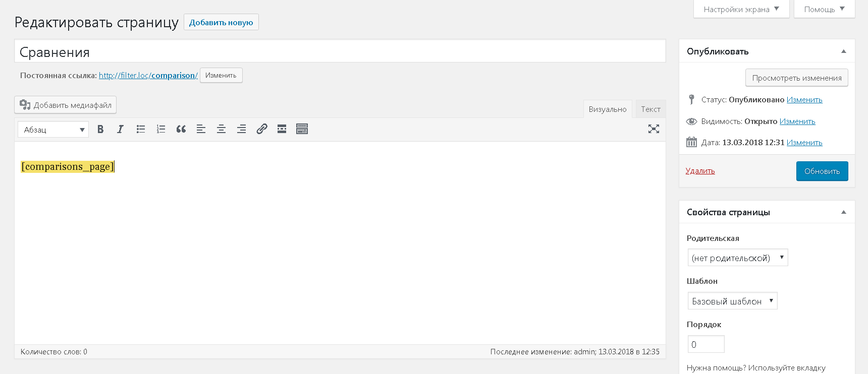The height and width of the screenshot is (374, 868).
Task: Insert the Read More tag
Action: (282, 129)
